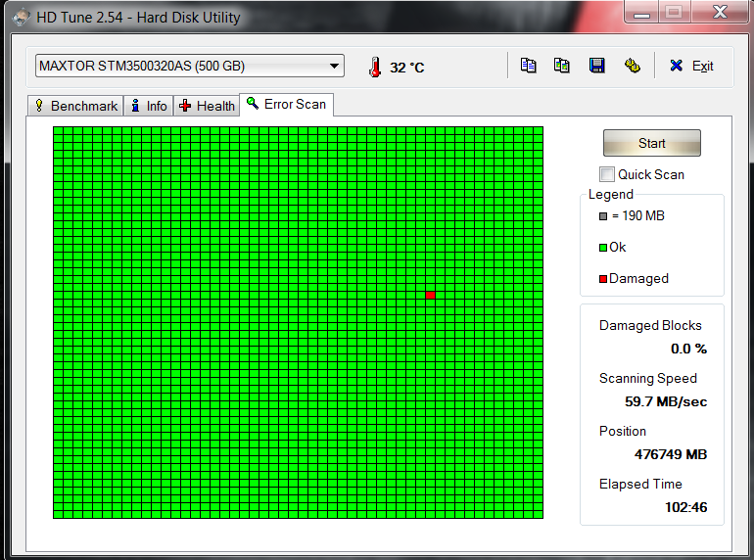Click the 59.7 MB/sec scanning speed value
754x560 pixels.
666,401
